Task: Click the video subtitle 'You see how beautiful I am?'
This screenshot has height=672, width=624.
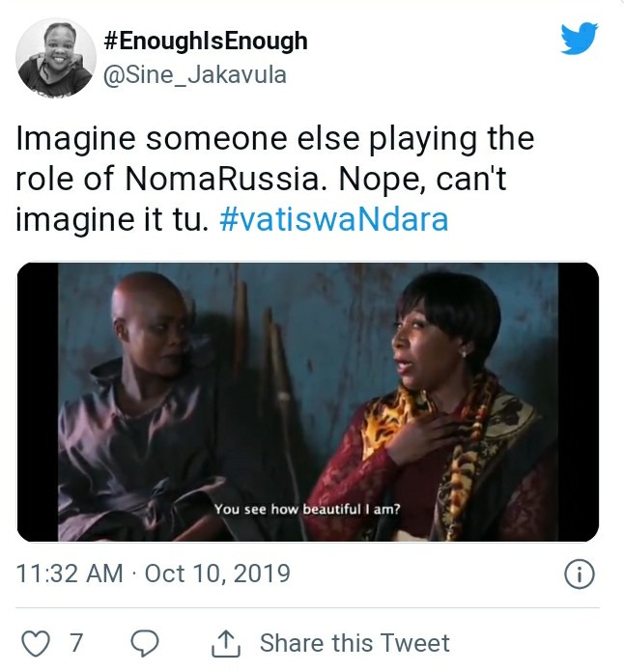Action: (x=307, y=509)
